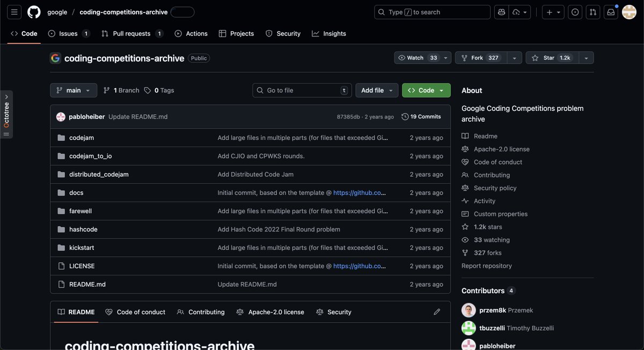This screenshot has height=350, width=644.
Task: Open Apache-2.0 license link in About
Action: click(x=496, y=149)
